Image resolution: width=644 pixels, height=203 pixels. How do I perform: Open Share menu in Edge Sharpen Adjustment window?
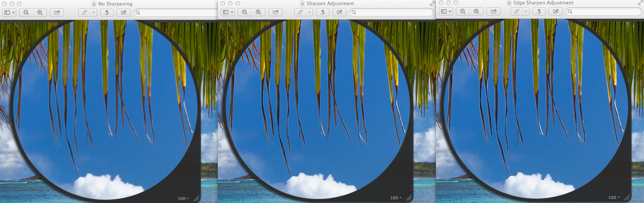(494, 11)
